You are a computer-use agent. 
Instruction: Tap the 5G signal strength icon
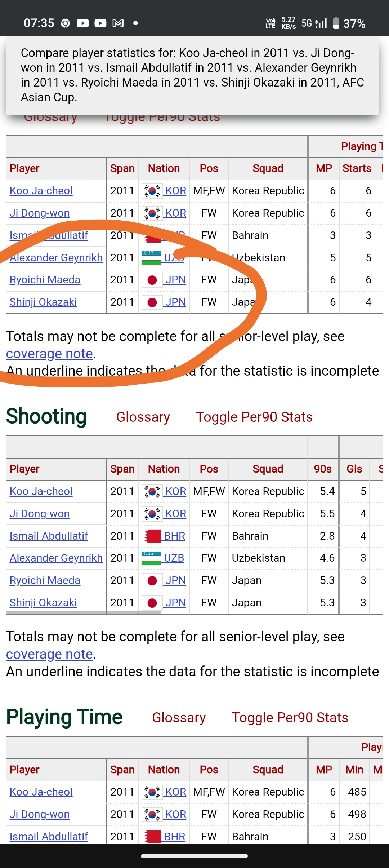pos(321,23)
